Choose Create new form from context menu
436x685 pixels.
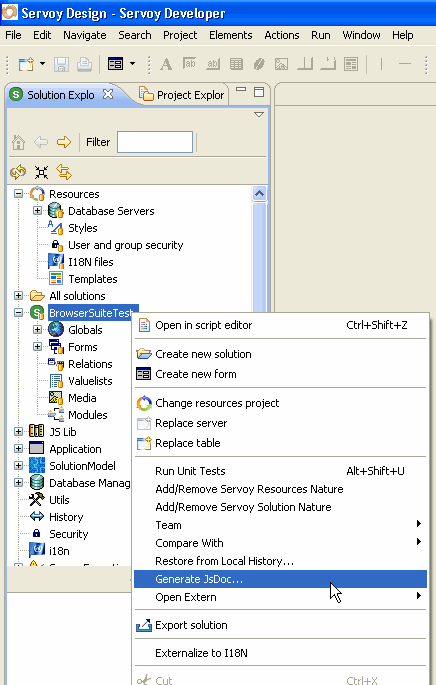(280, 374)
